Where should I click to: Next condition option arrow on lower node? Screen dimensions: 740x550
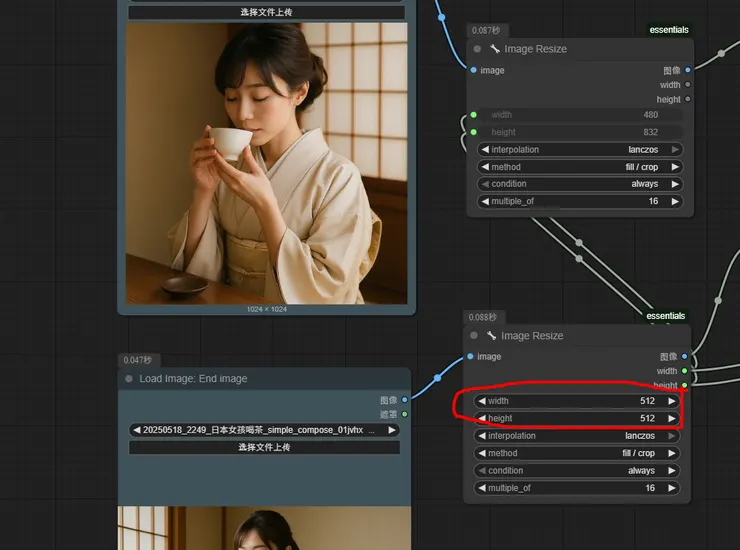(x=672, y=471)
